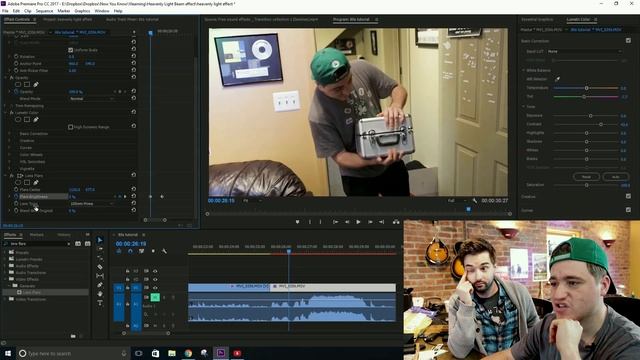Viewport: 640px width, 360px height.
Task: Step forward one frame in program monitor
Action: [x=370, y=222]
